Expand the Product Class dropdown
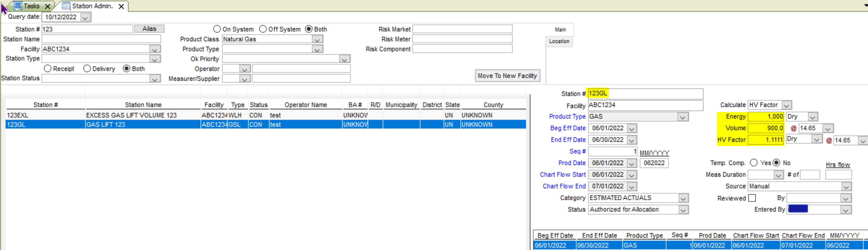The width and height of the screenshot is (868, 250). tap(317, 39)
